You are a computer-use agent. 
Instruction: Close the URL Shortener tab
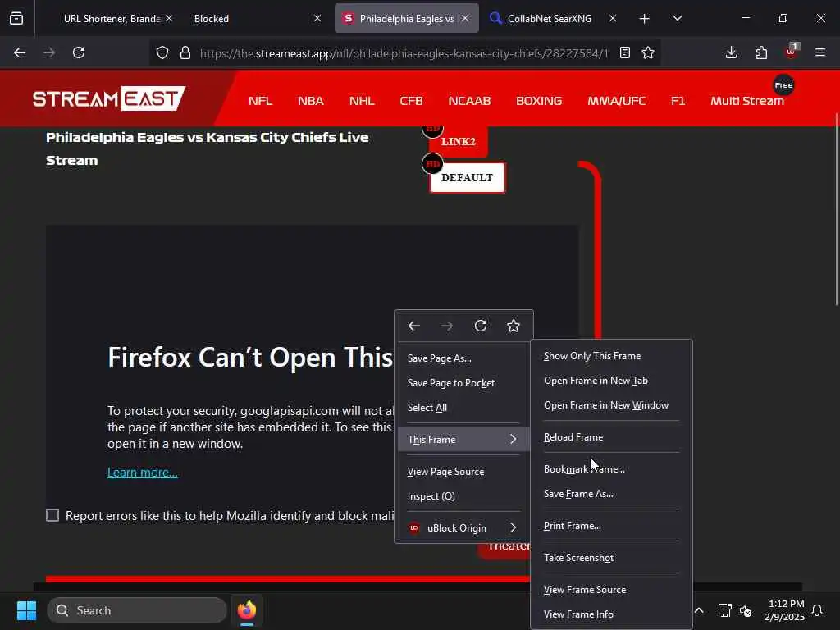169,18
